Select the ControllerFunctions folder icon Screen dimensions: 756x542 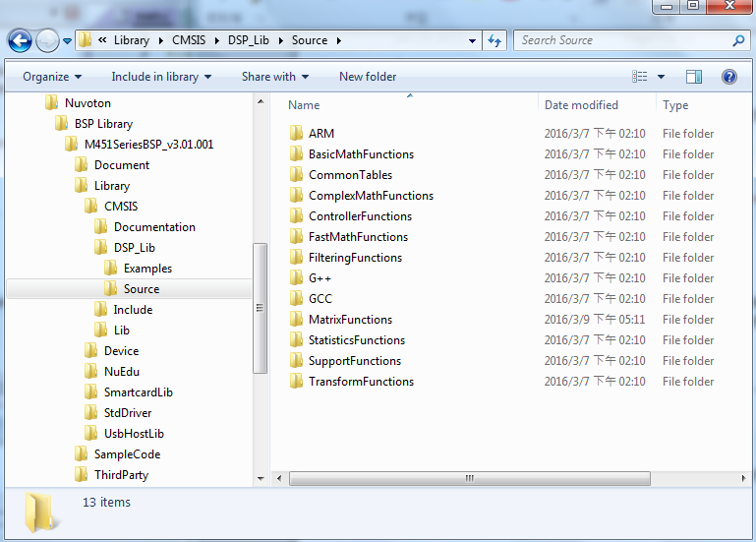click(296, 216)
